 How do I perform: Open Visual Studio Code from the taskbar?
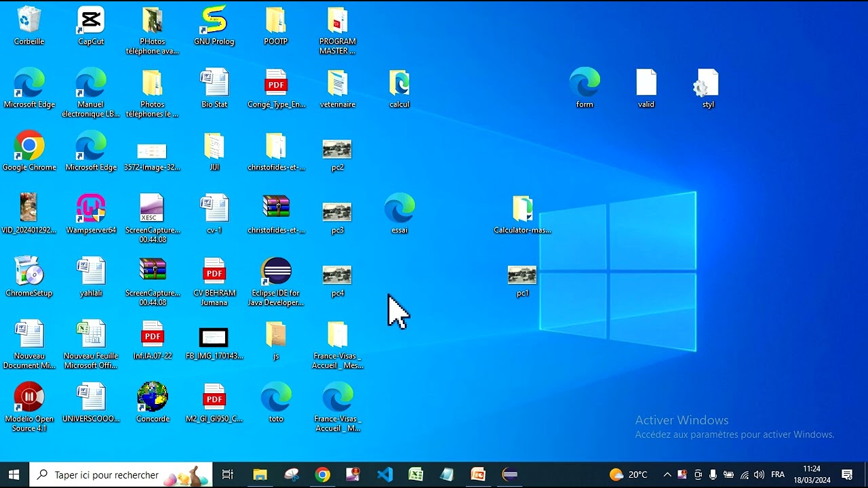(x=384, y=474)
